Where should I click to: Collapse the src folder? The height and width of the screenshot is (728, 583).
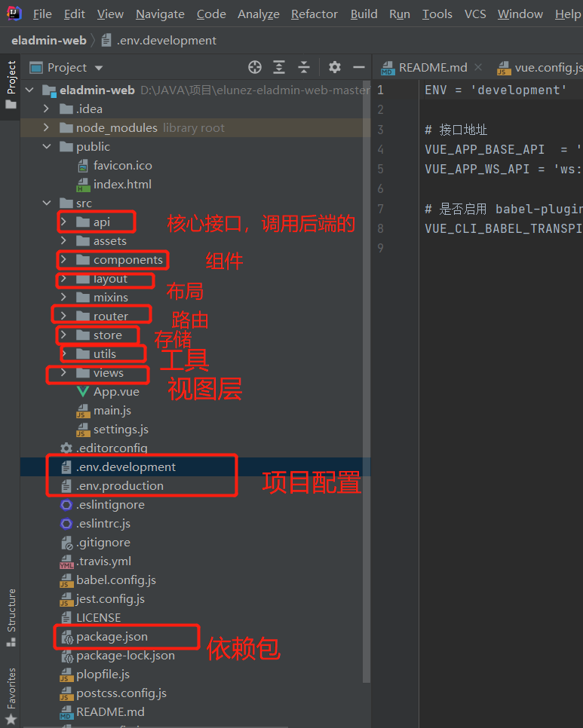click(x=47, y=203)
